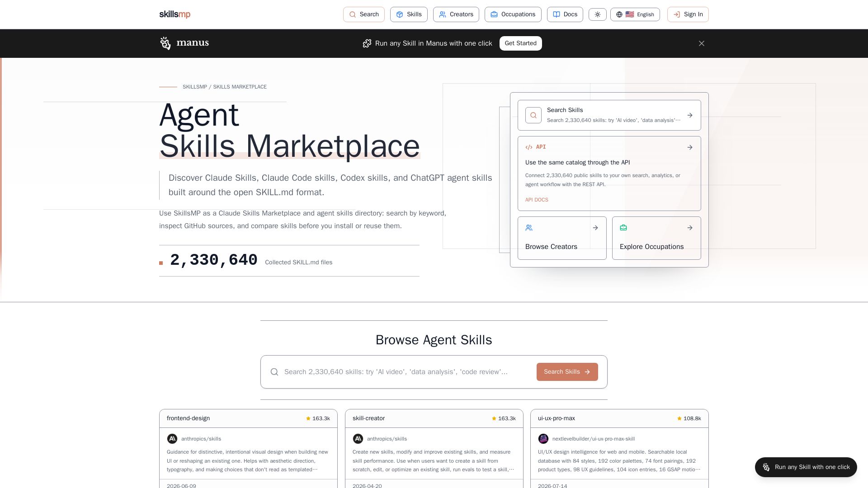Open anthropics/skills link on skill-creator card
This screenshot has height=488, width=868.
pyautogui.click(x=387, y=439)
